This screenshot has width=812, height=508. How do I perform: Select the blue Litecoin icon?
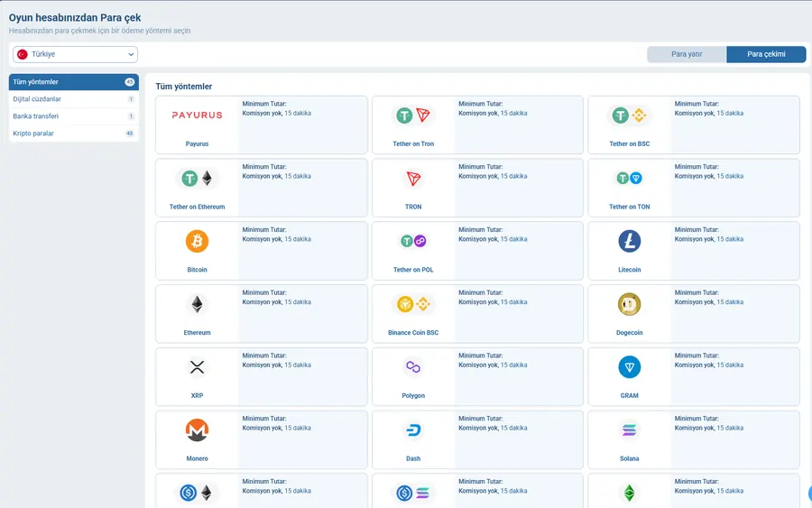(629, 241)
